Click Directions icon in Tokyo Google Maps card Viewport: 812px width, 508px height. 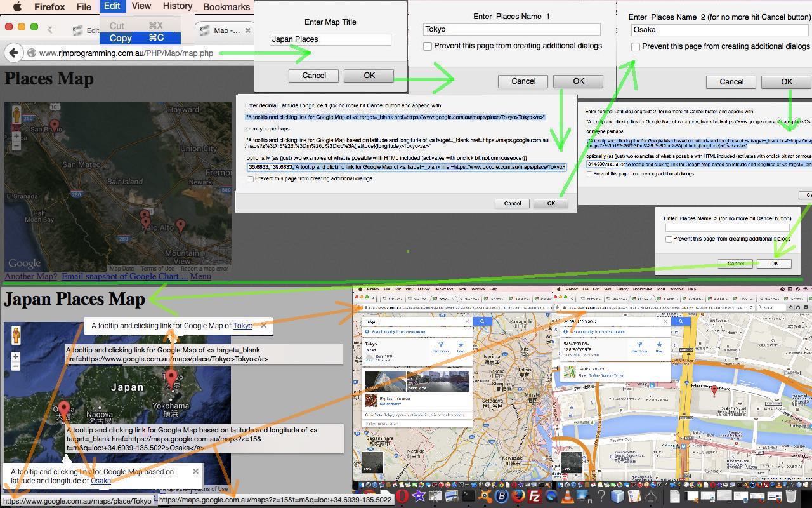pos(441,347)
